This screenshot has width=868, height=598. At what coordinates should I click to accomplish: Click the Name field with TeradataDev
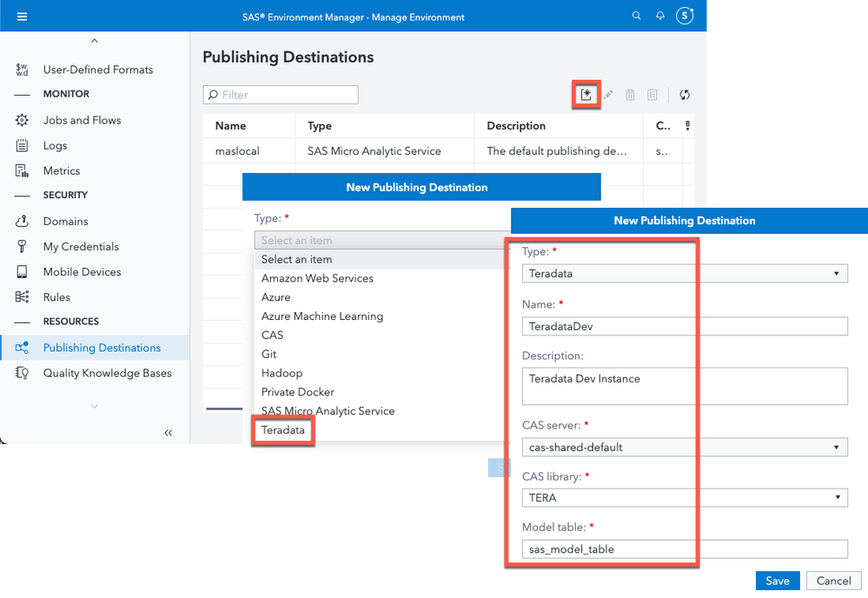684,326
